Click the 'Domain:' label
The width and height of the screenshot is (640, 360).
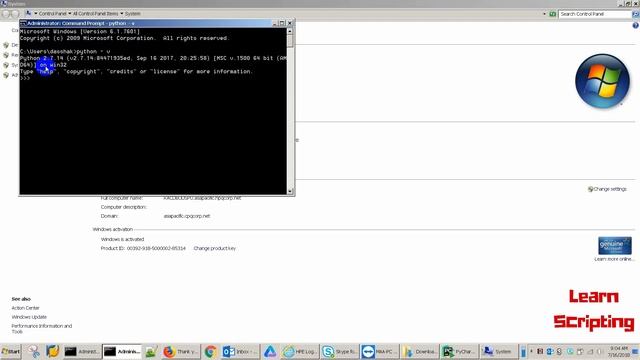[109, 216]
